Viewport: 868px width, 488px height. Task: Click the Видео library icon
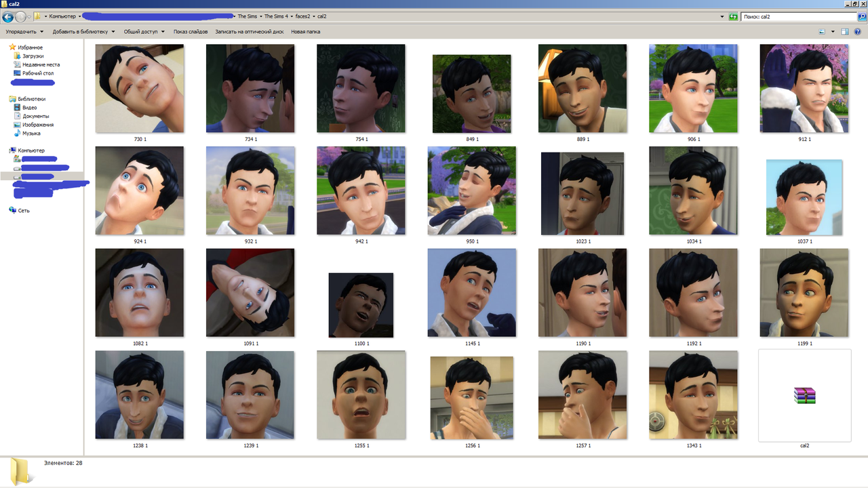[17, 107]
